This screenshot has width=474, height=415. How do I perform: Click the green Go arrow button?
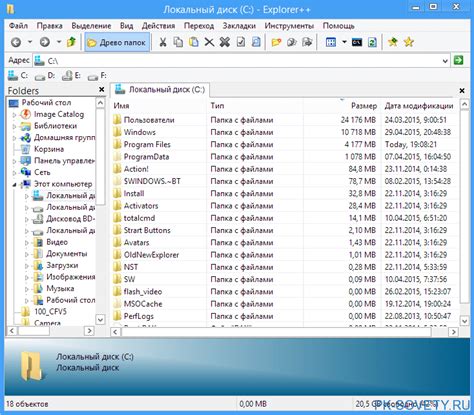pyautogui.click(x=459, y=60)
